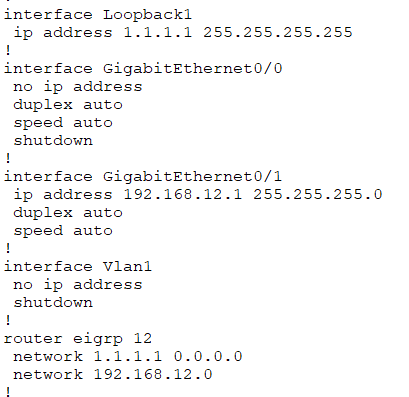Click 'speed auto' under GigabitEthernet0/1
409x397 pixels.
click(x=63, y=231)
